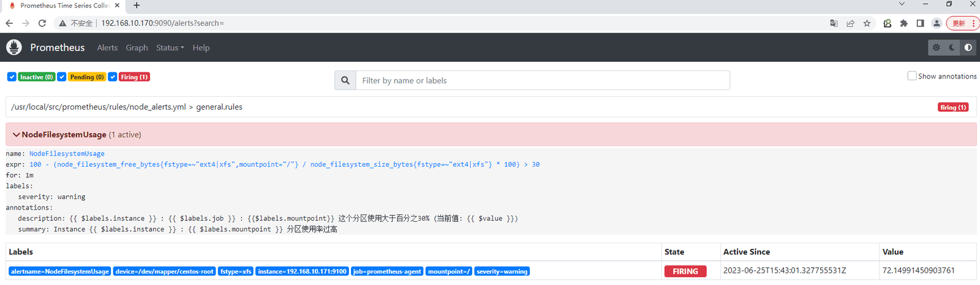Click the device=/dev/mapper/centos-root label badge
The height and width of the screenshot is (285, 980).
pos(164,271)
